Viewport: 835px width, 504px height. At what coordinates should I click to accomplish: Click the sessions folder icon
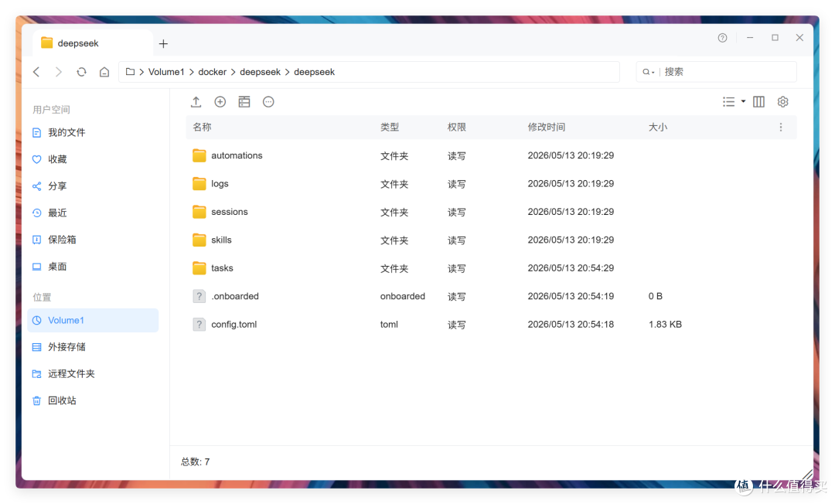199,212
